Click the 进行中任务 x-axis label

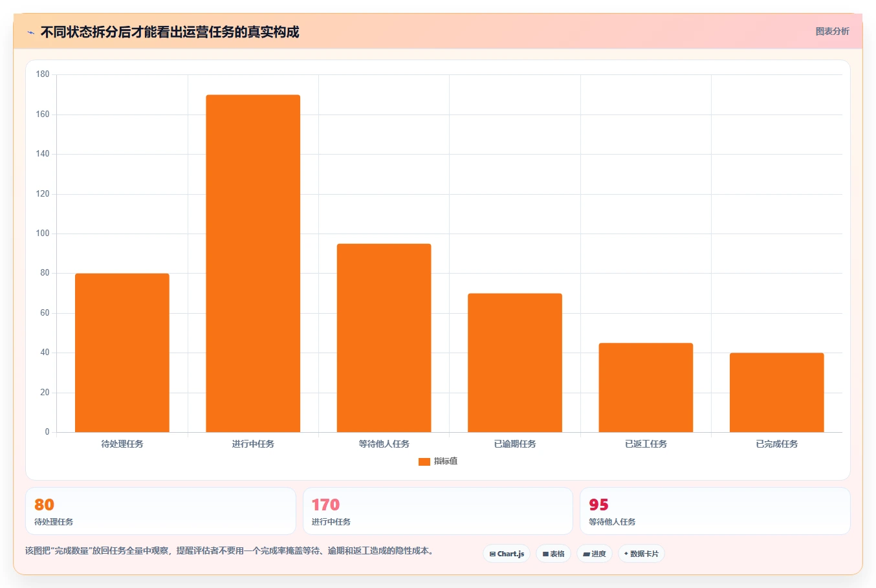(253, 444)
